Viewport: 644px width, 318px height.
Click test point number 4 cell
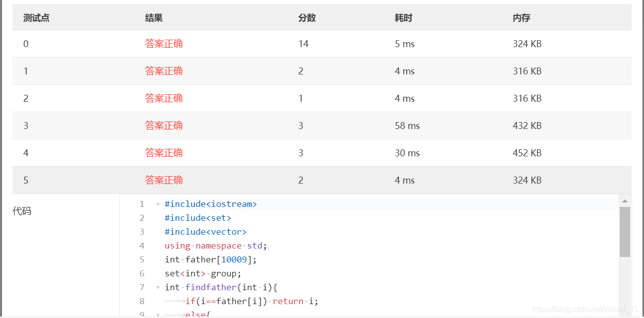[x=26, y=153]
